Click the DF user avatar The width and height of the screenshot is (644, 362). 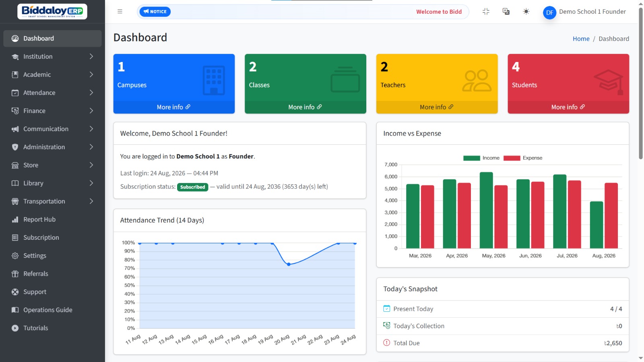[x=549, y=12]
